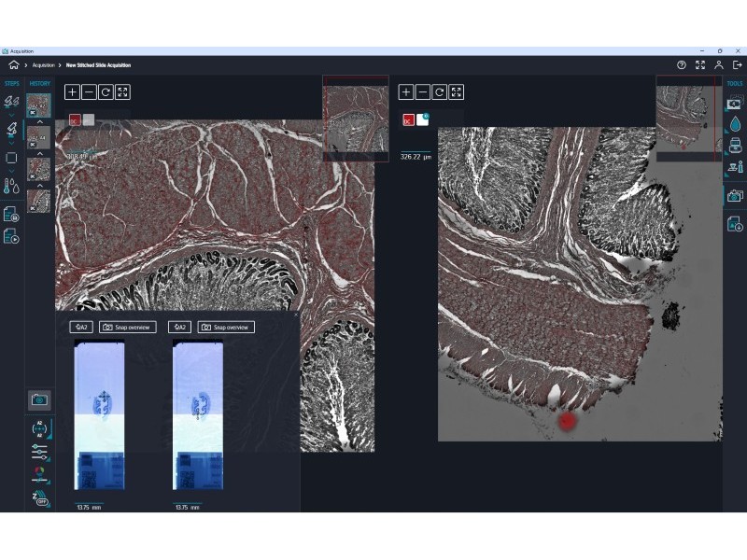
Task: Click the export image download tool
Action: [735, 224]
